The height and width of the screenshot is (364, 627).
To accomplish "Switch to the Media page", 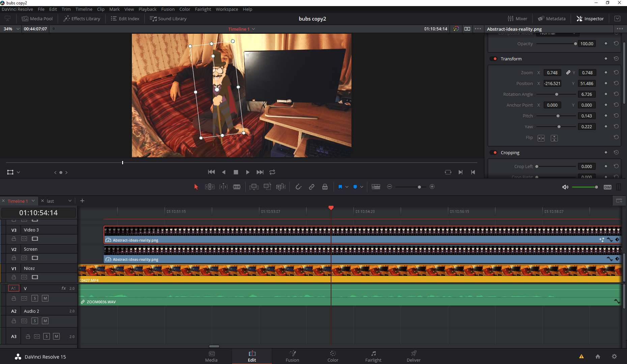I will coord(211,356).
